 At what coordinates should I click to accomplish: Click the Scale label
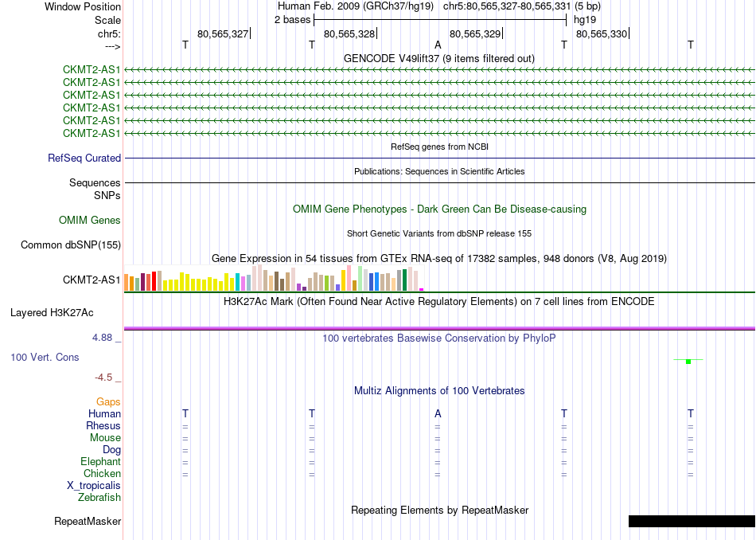108,20
